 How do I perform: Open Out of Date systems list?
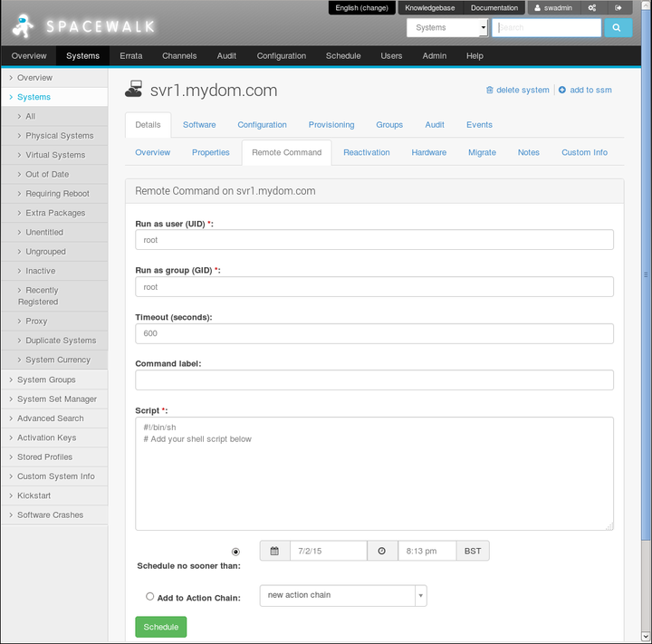point(47,174)
